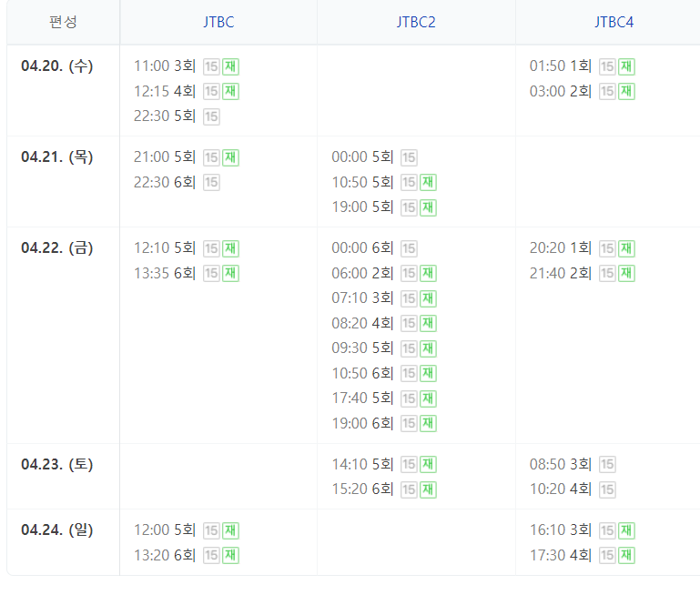Click the 15 age rating icon beside 22:30 5회
This screenshot has width=700, height=595.
(x=211, y=116)
